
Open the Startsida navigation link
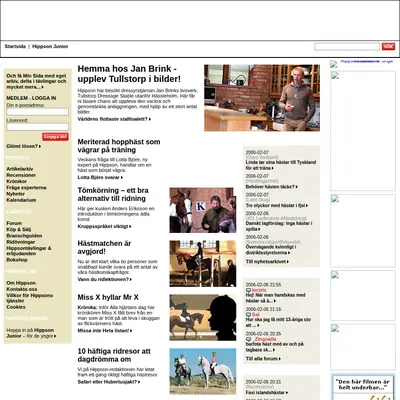tap(15, 46)
